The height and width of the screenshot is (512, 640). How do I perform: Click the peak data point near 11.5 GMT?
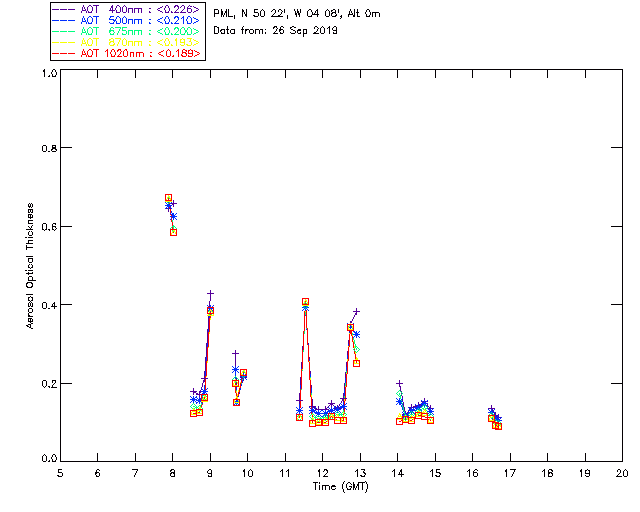pyautogui.click(x=305, y=301)
